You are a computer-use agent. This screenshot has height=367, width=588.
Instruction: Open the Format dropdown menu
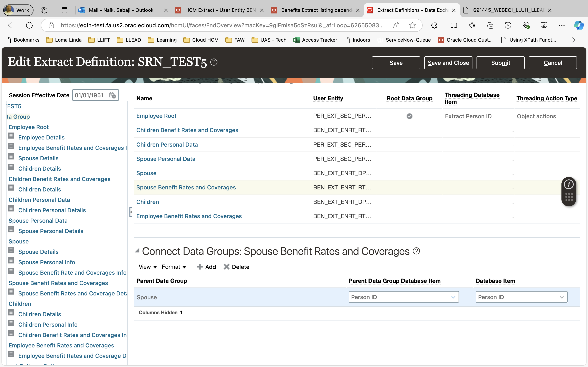pyautogui.click(x=174, y=266)
